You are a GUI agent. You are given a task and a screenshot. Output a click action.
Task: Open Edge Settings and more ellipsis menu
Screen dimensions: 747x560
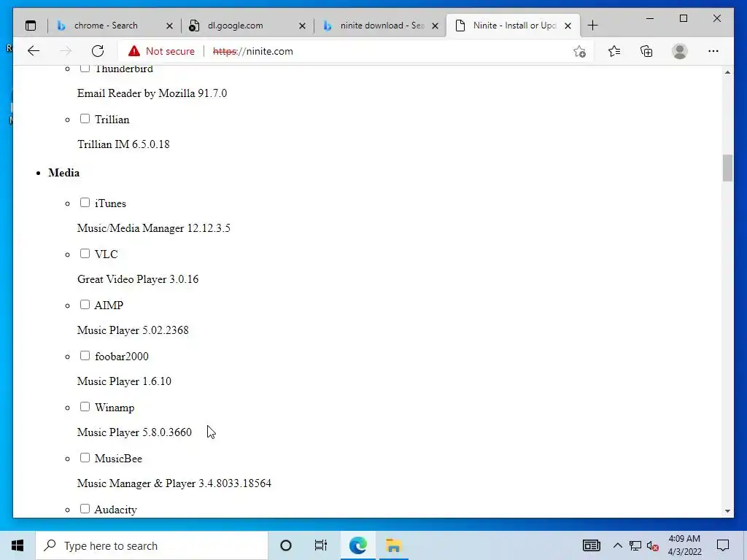(713, 51)
